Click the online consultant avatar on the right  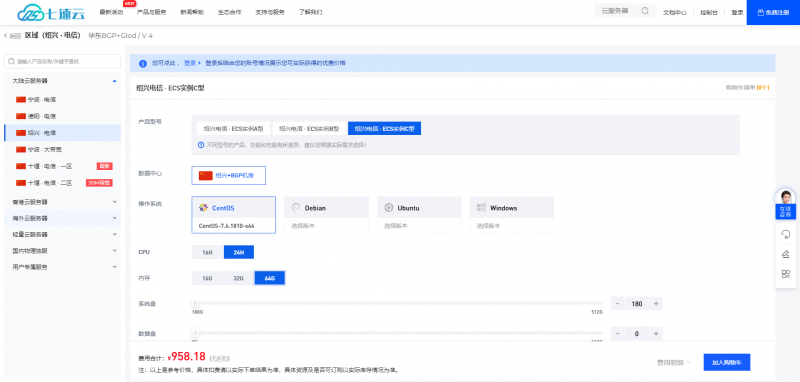[785, 197]
